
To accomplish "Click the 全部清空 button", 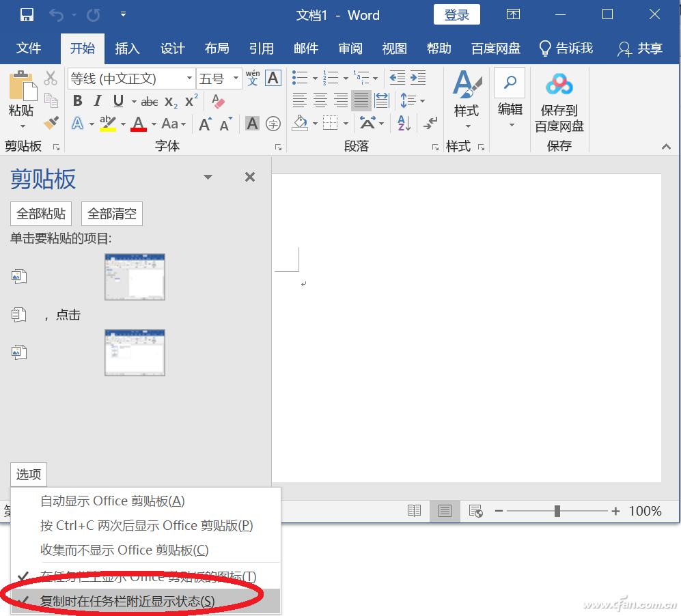I will 111,213.
